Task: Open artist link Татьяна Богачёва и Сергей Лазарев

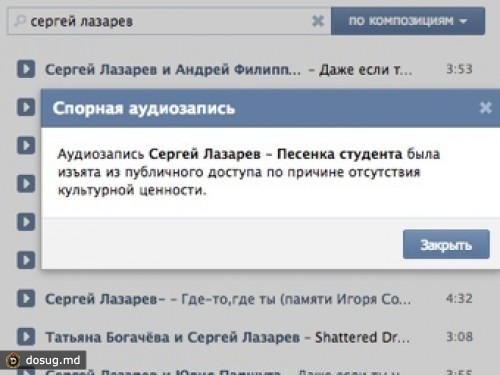Action: point(173,337)
